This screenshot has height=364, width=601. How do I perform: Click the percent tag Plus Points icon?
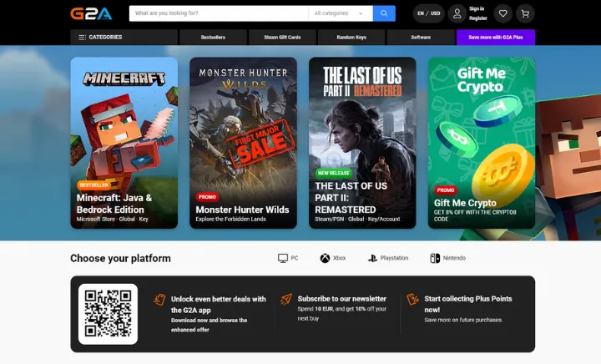[x=413, y=299]
